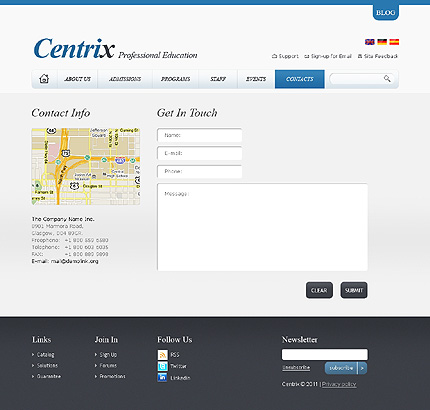Choose the Spanish flag language

click(394, 42)
